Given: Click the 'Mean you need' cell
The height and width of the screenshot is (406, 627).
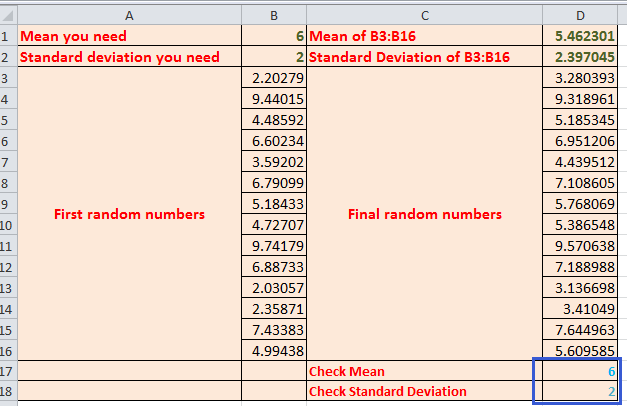Looking at the screenshot, I should (x=130, y=36).
